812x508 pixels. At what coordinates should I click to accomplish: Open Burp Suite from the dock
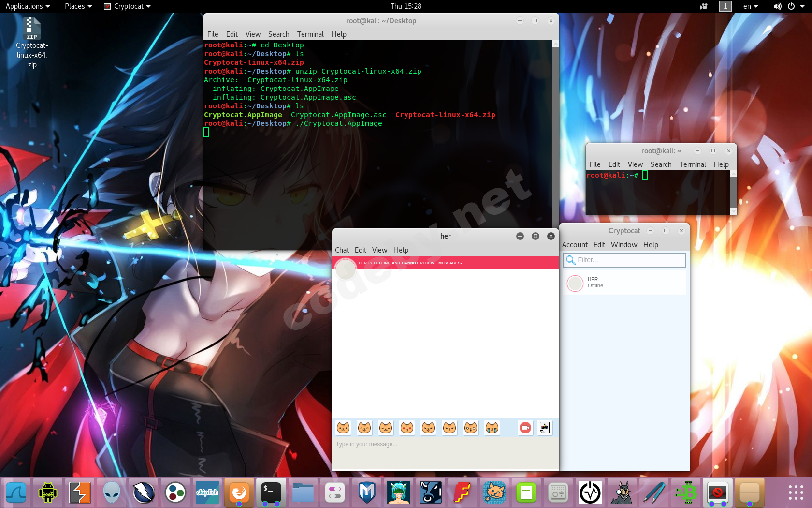80,493
